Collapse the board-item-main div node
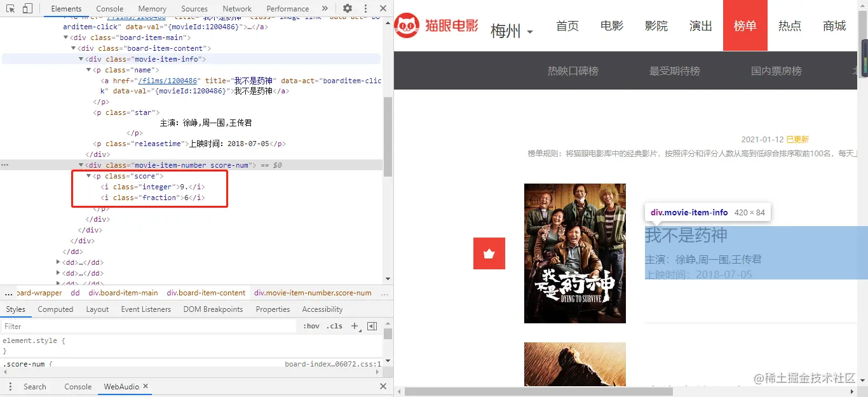 click(66, 37)
